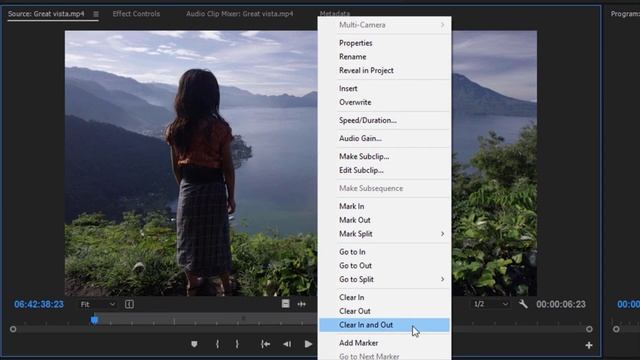Open Audio Gain option
The height and width of the screenshot is (360, 640).
click(384, 138)
